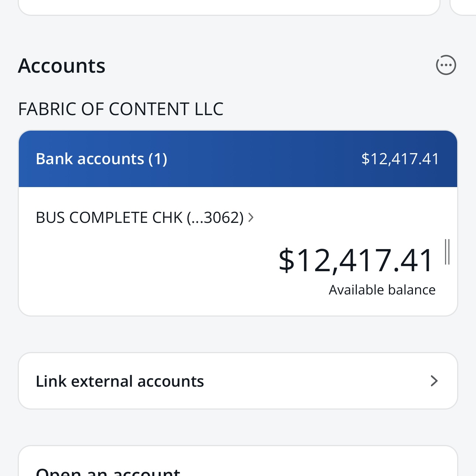Select the disclosure arrow after account number 3062
476x476 pixels.
(x=251, y=217)
